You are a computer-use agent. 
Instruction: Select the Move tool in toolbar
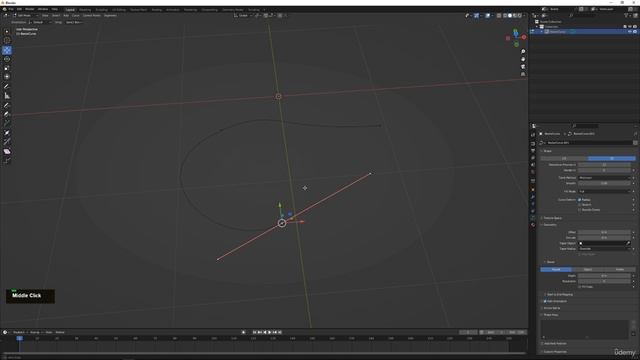(7, 50)
